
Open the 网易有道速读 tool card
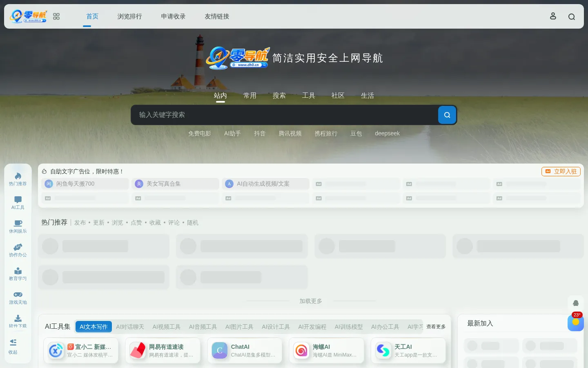tap(163, 350)
